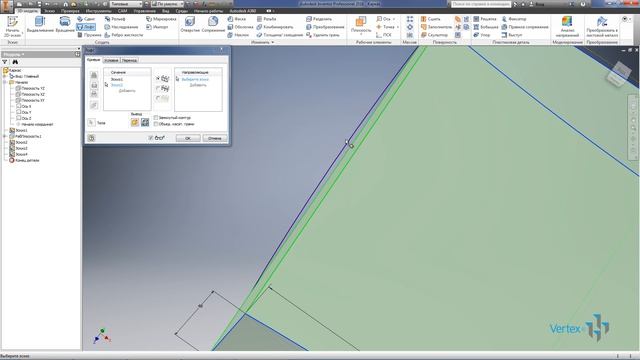Select the Rest (Упор) tool

click(482, 35)
